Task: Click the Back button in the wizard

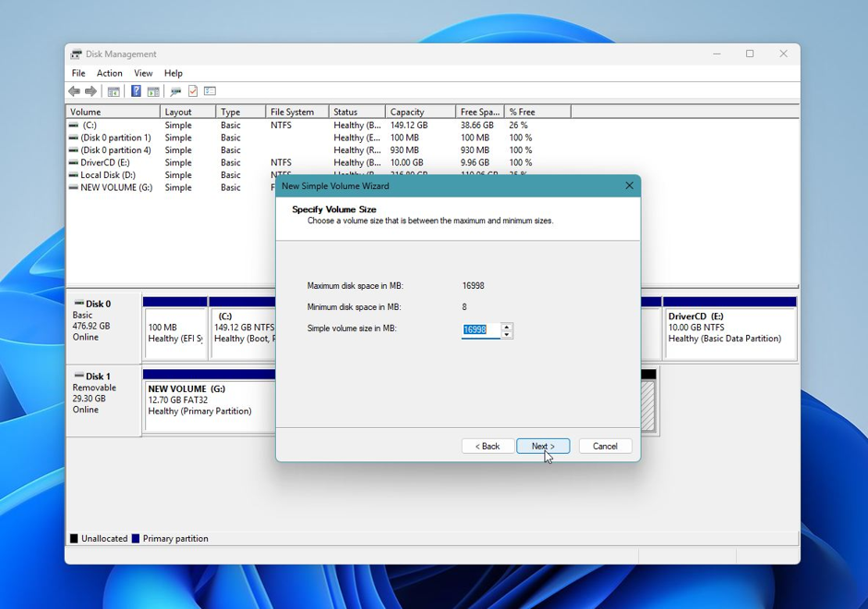Action: pos(488,447)
